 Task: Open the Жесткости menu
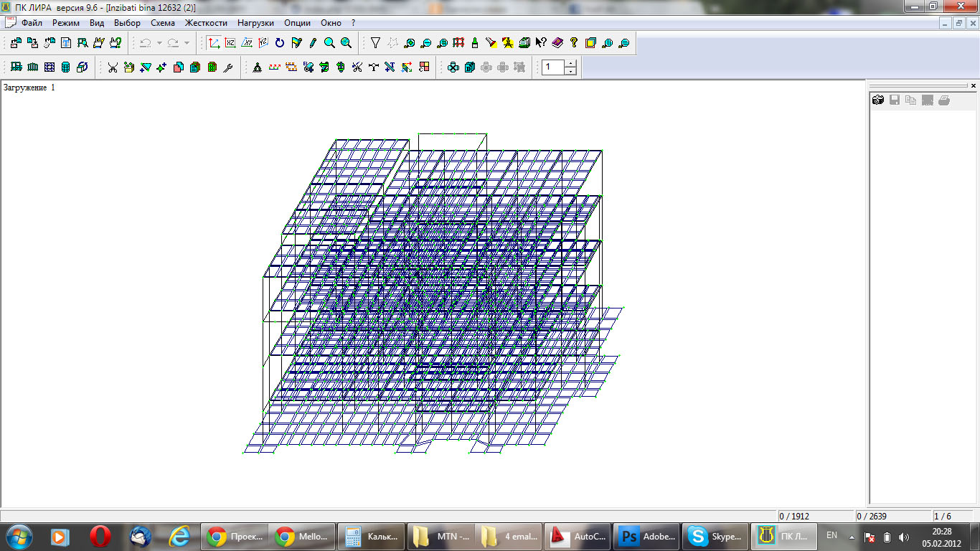click(206, 23)
